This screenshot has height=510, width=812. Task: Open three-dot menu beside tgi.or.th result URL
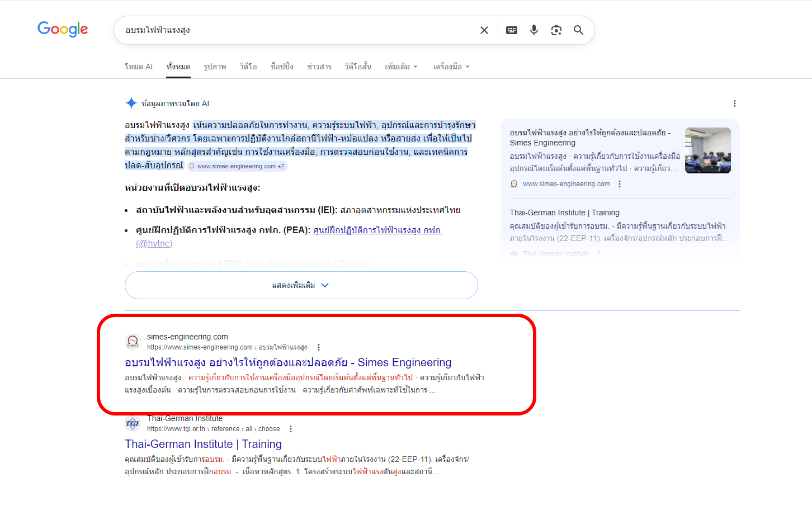tap(290, 429)
